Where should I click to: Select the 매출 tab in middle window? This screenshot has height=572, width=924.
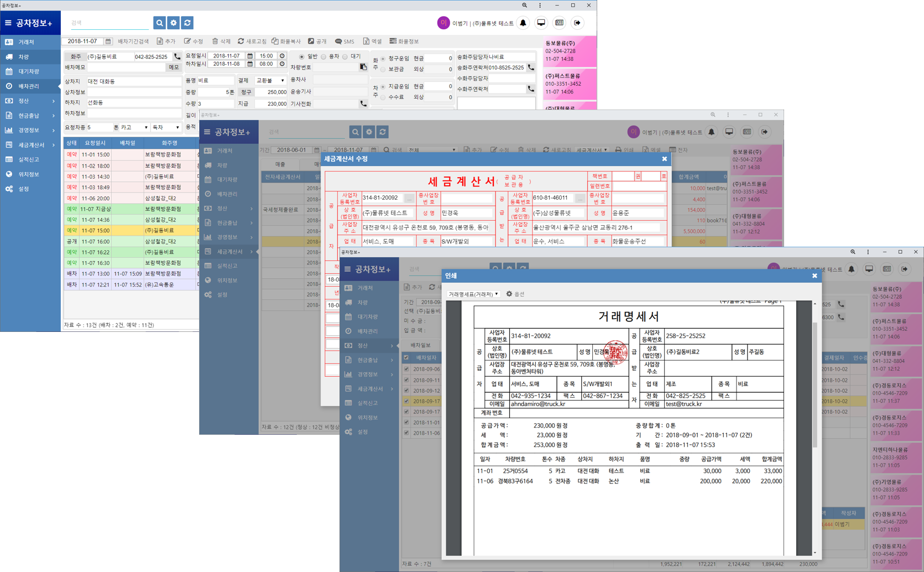click(280, 164)
